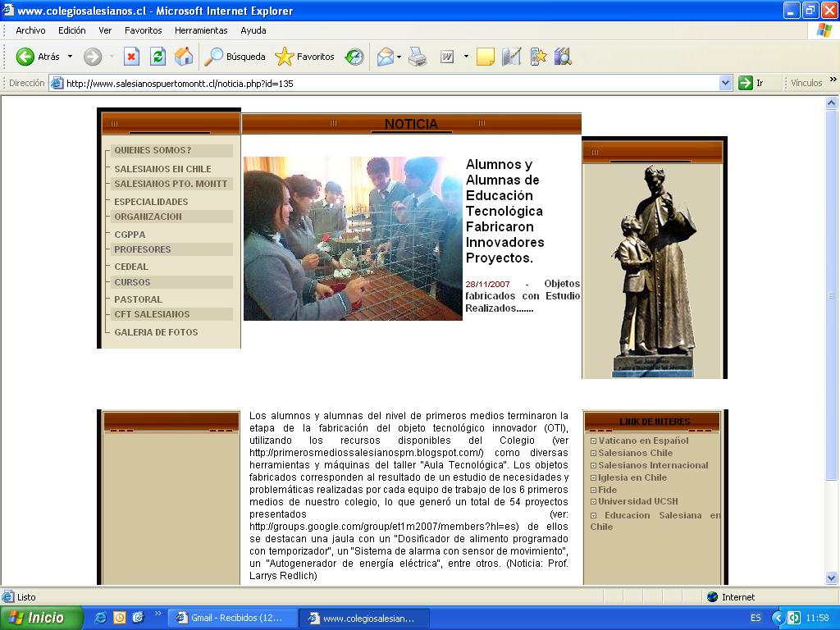
Task: Click the forward navigation arrow
Action: [93, 57]
